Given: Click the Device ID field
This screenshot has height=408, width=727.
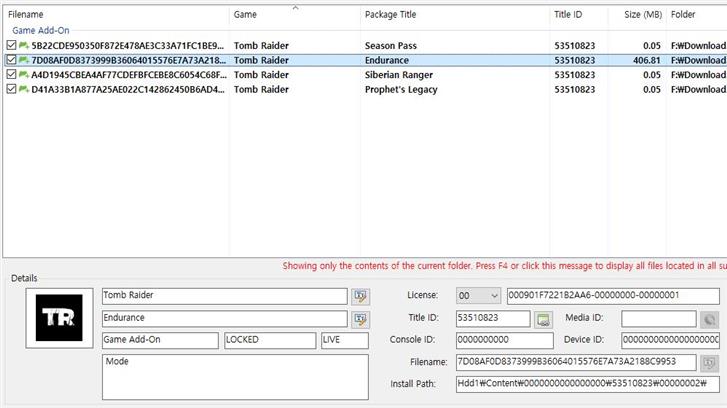Looking at the screenshot, I should click(670, 340).
